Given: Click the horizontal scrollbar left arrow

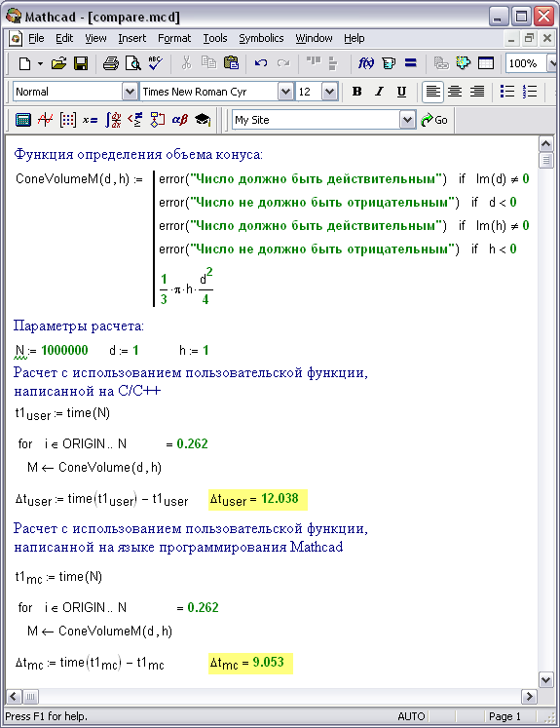Looking at the screenshot, I should [14, 697].
